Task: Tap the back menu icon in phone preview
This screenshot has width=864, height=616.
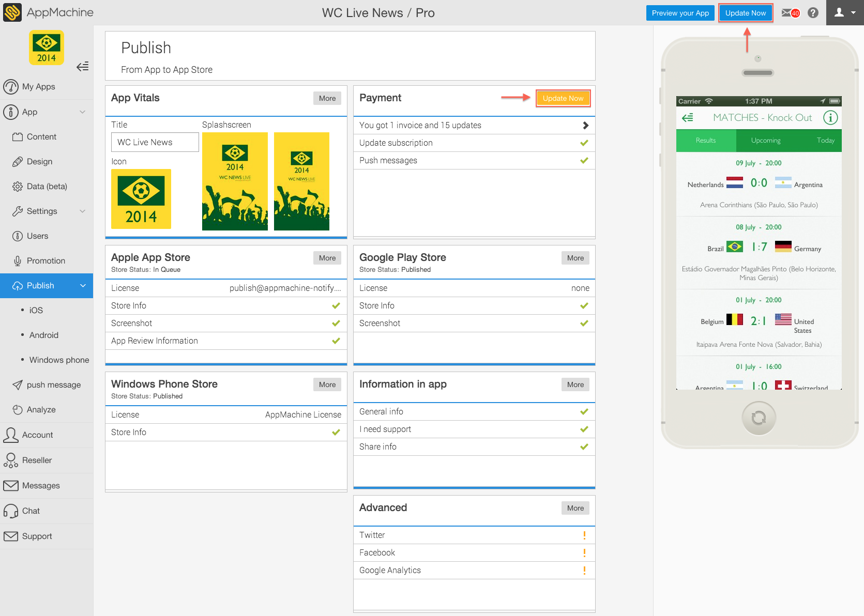Action: point(688,118)
